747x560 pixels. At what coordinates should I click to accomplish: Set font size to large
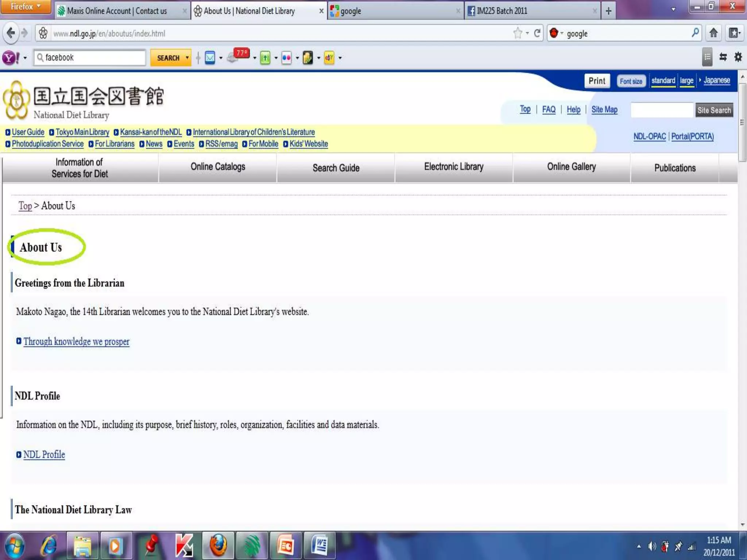coord(686,81)
